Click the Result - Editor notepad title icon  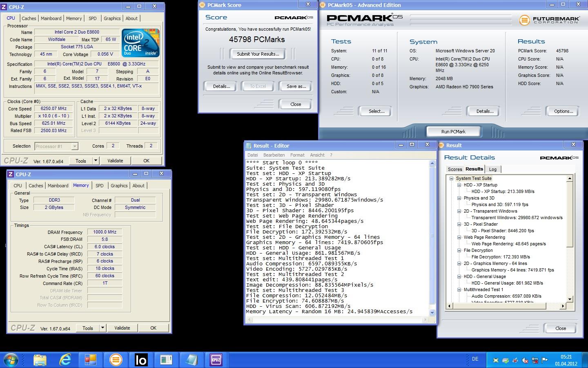(249, 146)
